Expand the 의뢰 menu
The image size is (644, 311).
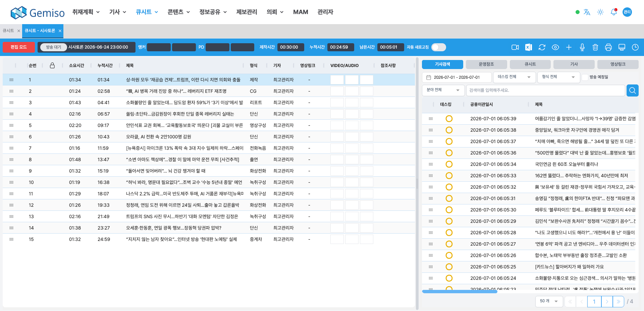275,12
